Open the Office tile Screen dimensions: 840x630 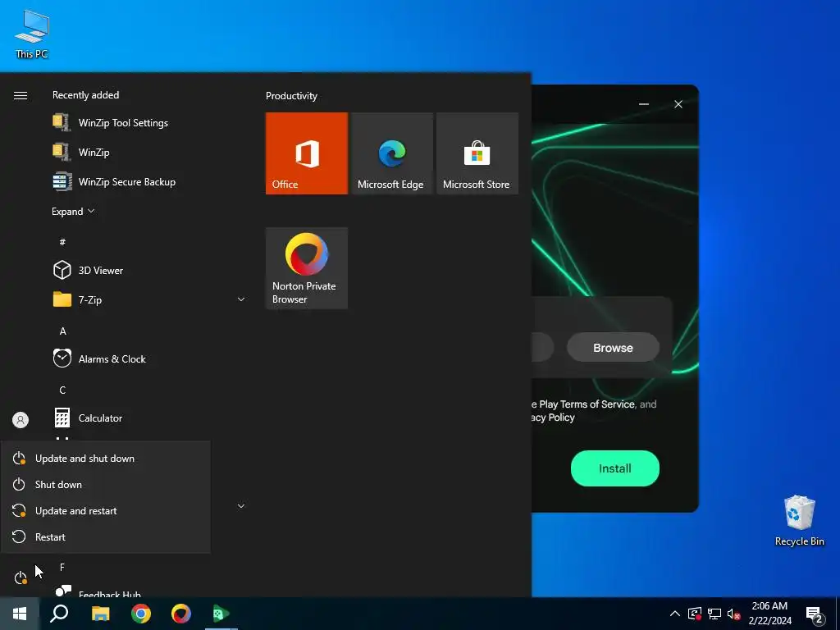[x=307, y=153]
